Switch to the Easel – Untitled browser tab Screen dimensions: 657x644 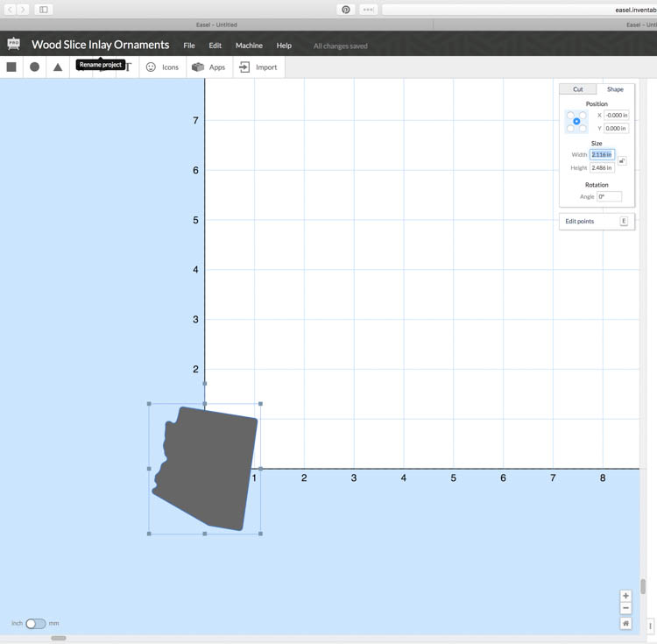(216, 25)
